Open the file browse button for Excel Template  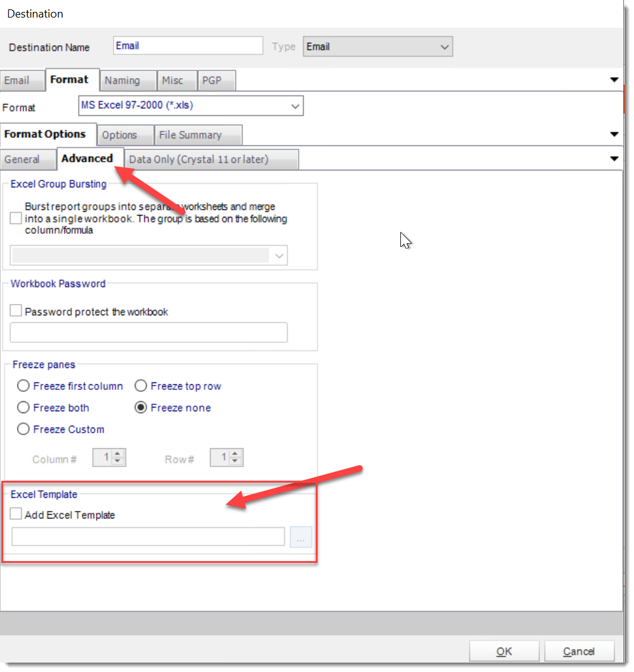[301, 537]
